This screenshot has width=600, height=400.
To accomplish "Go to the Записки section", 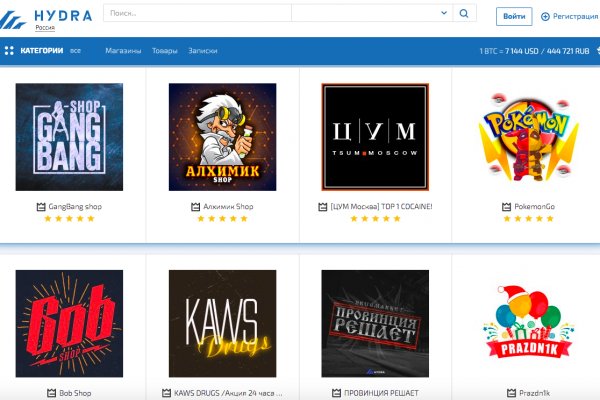I will tap(202, 50).
